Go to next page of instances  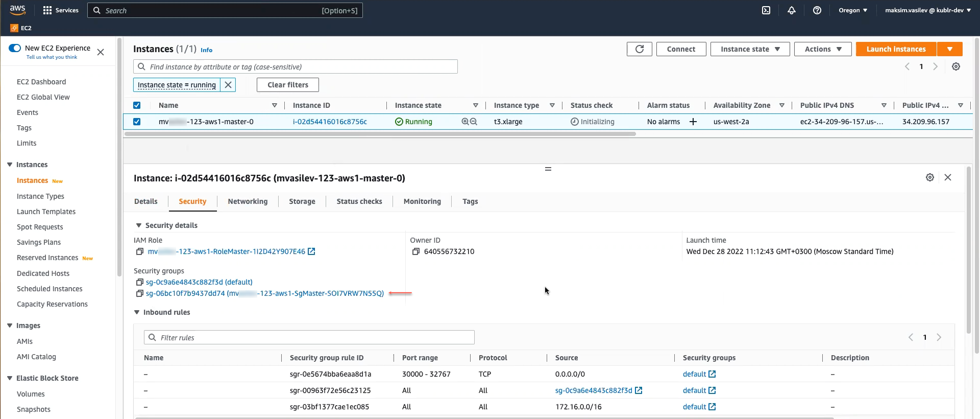click(x=936, y=66)
